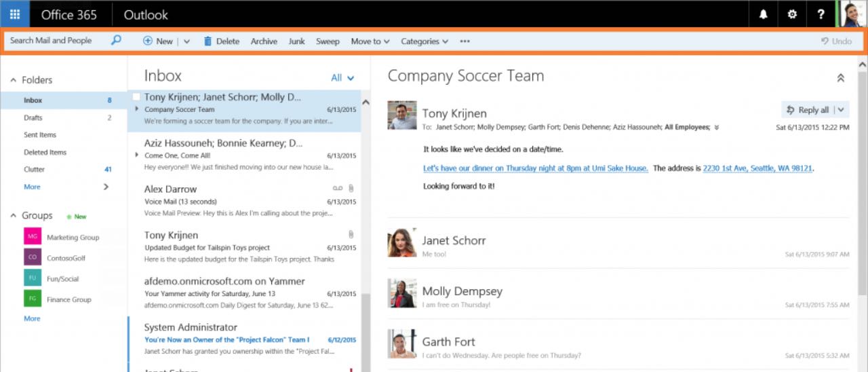The width and height of the screenshot is (868, 372).
Task: Check the Company Soccer Team message checkbox
Action: (136, 97)
